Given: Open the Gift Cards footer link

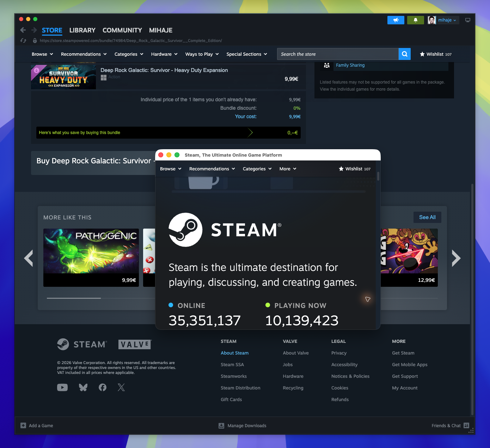Looking at the screenshot, I should tap(231, 400).
